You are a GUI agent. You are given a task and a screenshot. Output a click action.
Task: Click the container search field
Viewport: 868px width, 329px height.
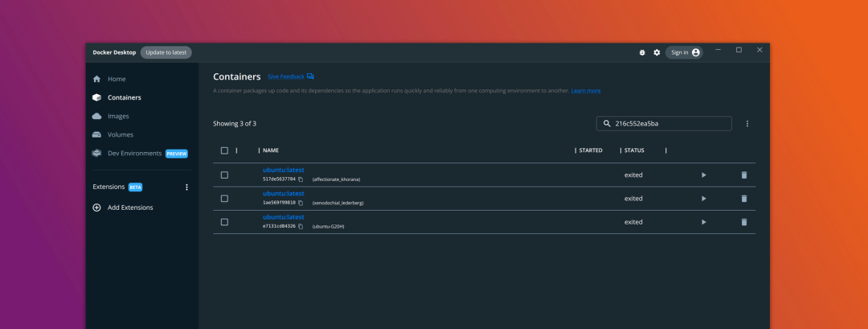(x=664, y=124)
